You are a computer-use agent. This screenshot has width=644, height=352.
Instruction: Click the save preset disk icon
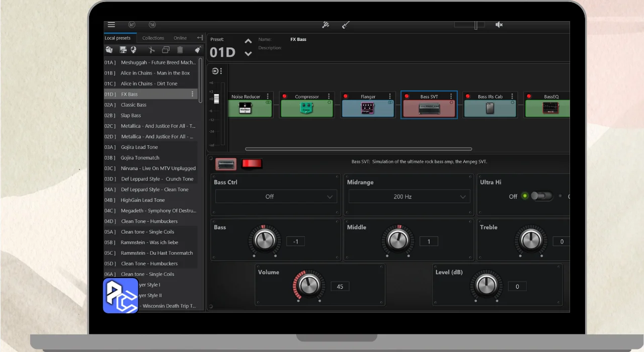click(x=123, y=50)
